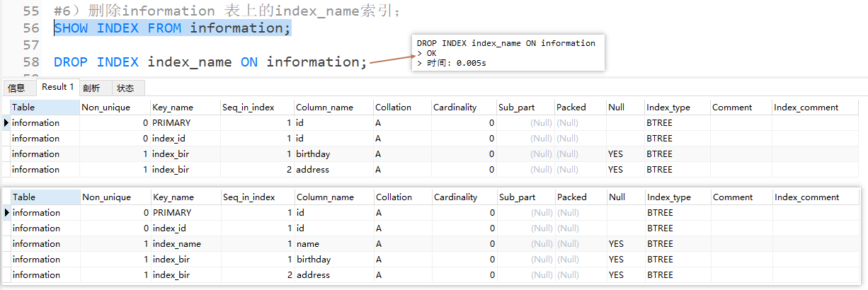Click the Key_name column header in upper grid
868x290 pixels.
pos(173,108)
